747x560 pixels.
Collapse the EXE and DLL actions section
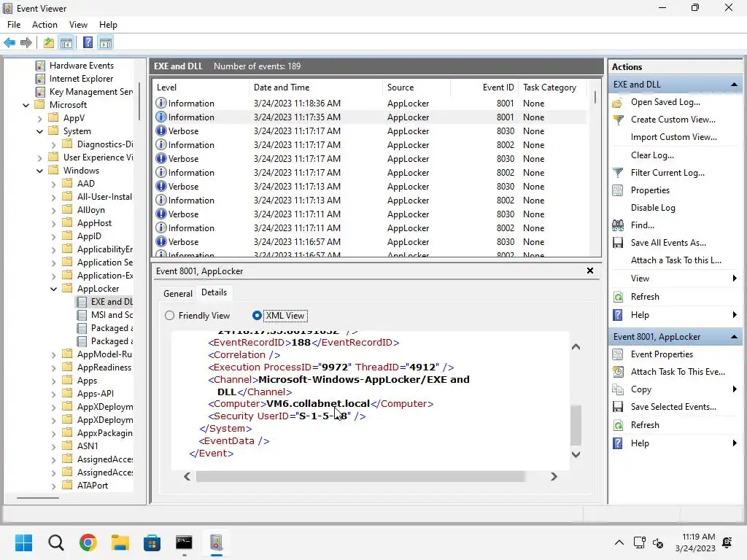tap(734, 85)
